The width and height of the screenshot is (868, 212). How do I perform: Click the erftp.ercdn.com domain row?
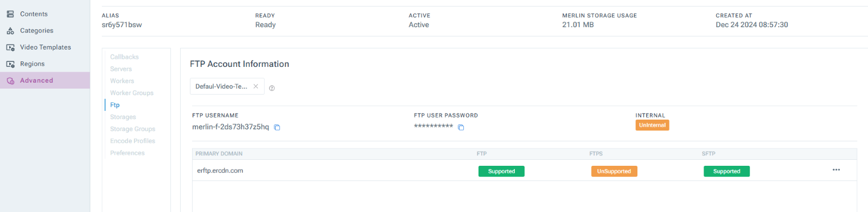pyautogui.click(x=524, y=171)
